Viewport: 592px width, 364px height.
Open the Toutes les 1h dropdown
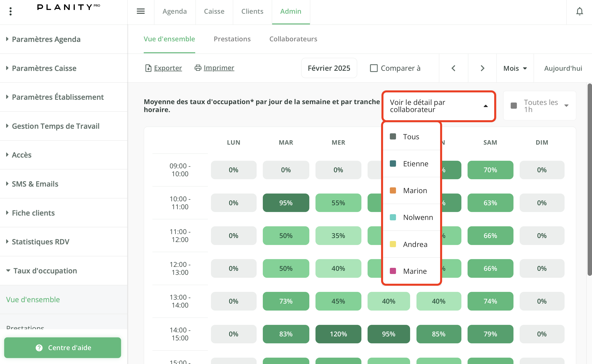click(540, 106)
